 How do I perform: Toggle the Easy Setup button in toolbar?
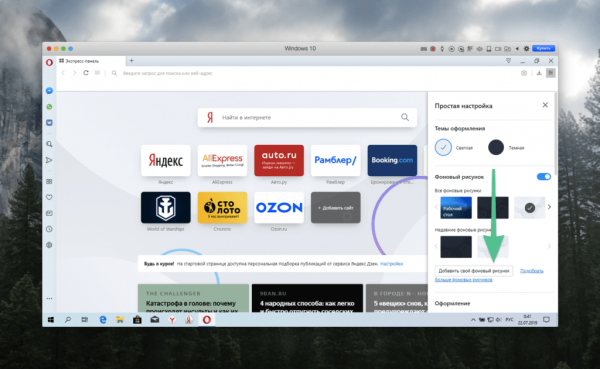551,73
